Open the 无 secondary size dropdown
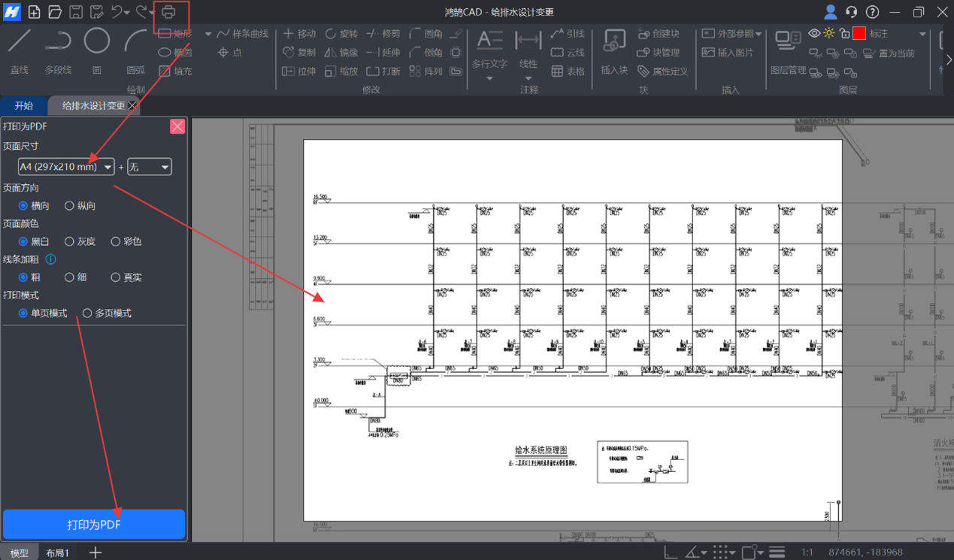The width and height of the screenshot is (954, 560). [x=149, y=167]
